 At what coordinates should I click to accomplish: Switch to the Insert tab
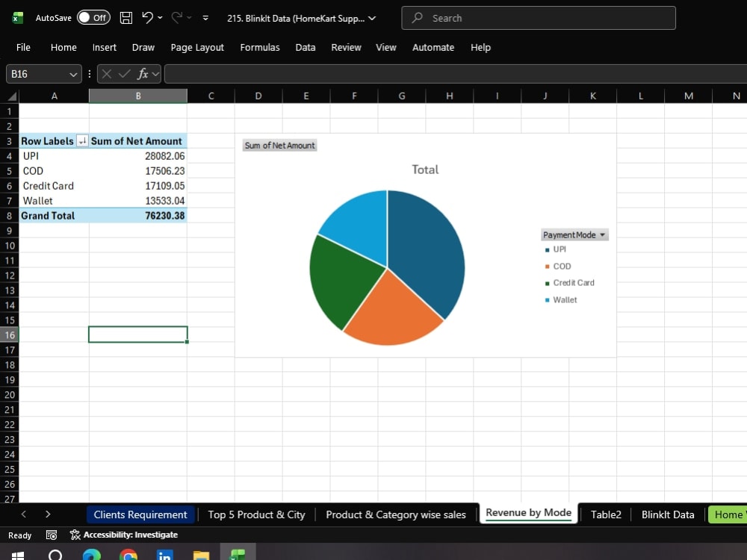click(105, 47)
